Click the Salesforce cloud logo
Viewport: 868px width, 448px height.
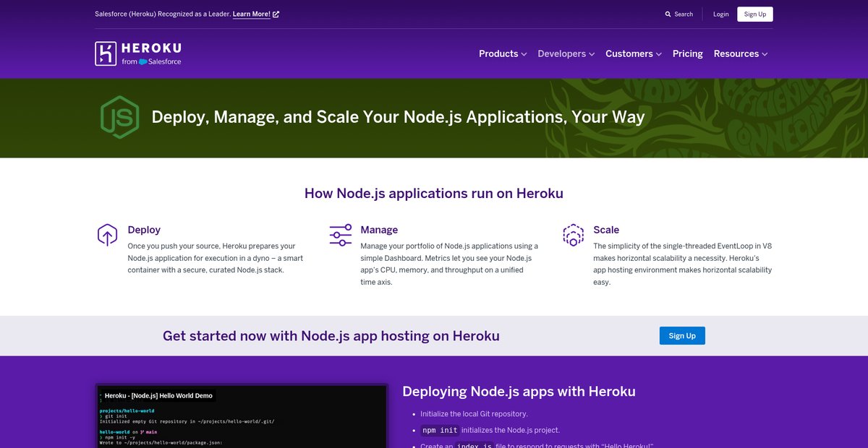coord(143,62)
